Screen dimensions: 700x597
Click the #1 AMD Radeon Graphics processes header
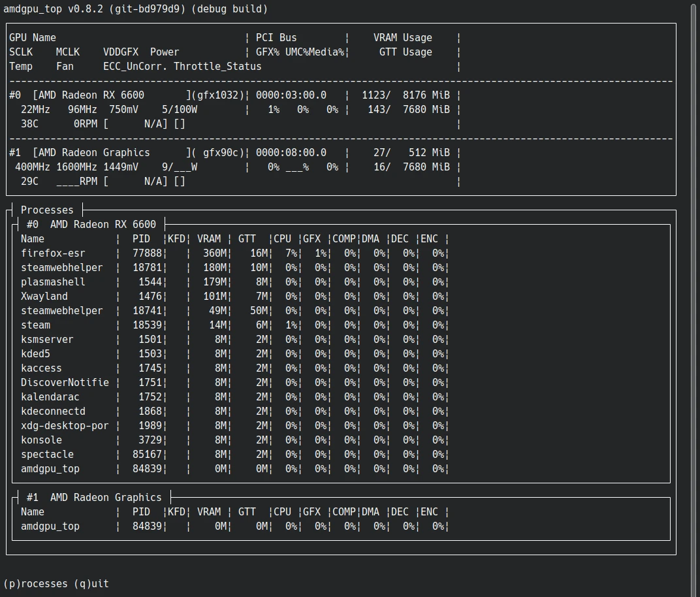(94, 498)
